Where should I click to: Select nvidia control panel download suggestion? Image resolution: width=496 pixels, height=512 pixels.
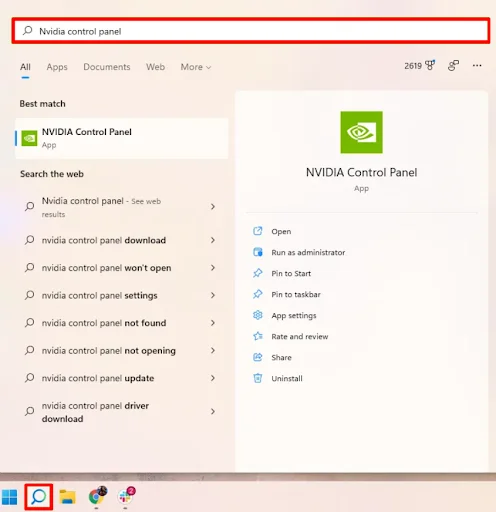pos(122,240)
